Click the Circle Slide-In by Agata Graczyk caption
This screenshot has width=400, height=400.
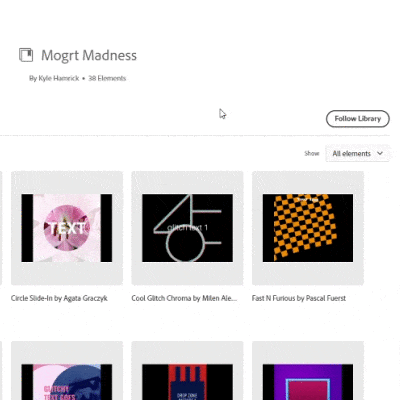point(59,298)
